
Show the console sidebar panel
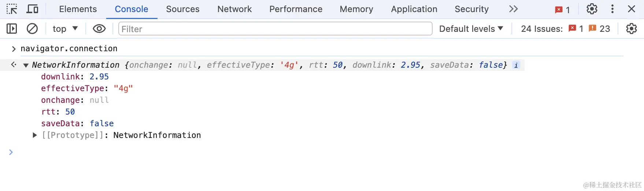[x=12, y=29]
